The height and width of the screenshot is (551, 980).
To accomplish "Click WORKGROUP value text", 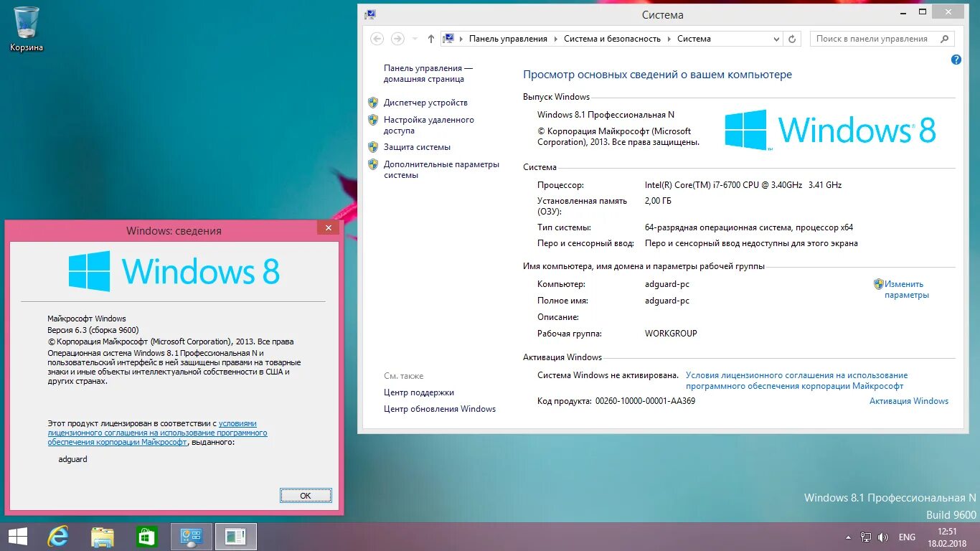I will pos(671,334).
